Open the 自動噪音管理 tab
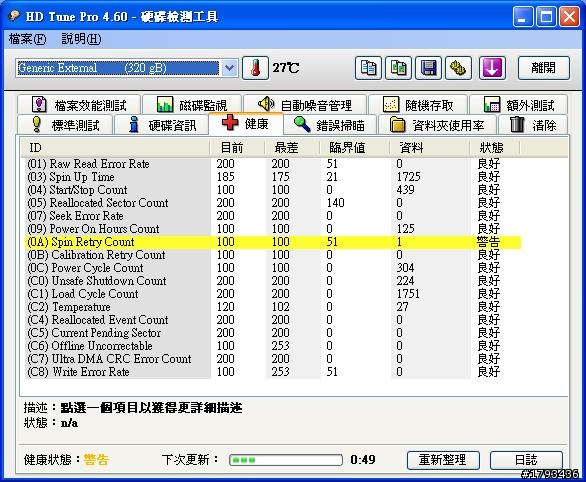The height and width of the screenshot is (482, 586). (305, 104)
